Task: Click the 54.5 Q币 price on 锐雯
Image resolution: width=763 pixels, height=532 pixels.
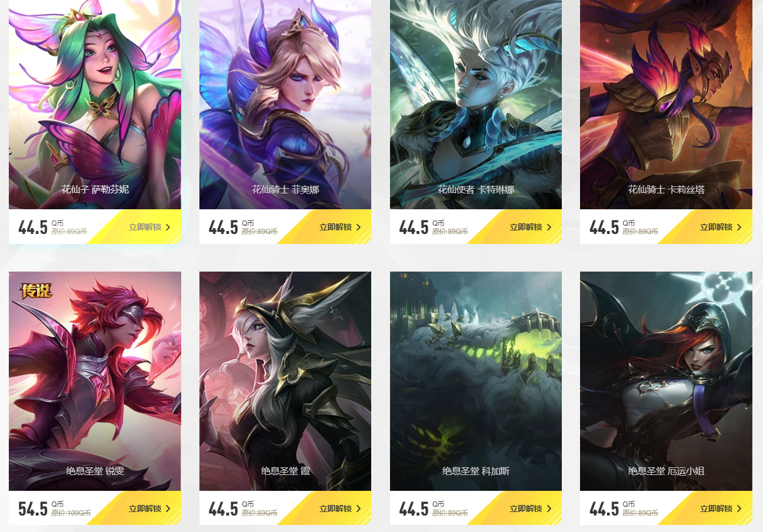Action: click(x=40, y=509)
